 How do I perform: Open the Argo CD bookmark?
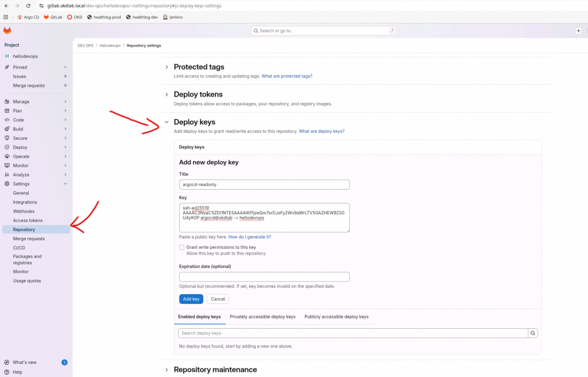(28, 17)
